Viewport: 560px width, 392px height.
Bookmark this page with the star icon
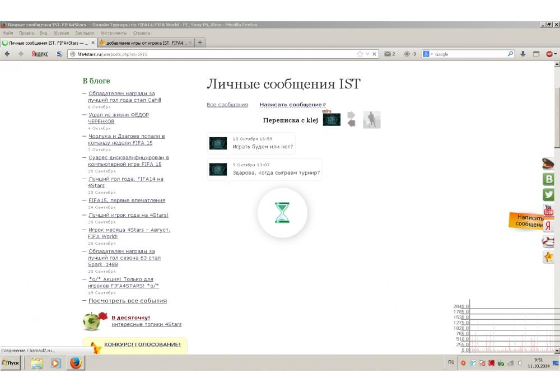pos(360,54)
